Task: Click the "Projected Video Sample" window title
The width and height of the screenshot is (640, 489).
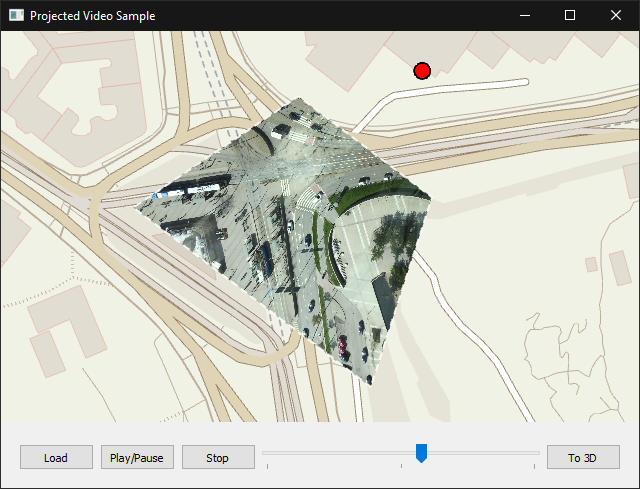Action: click(x=92, y=15)
